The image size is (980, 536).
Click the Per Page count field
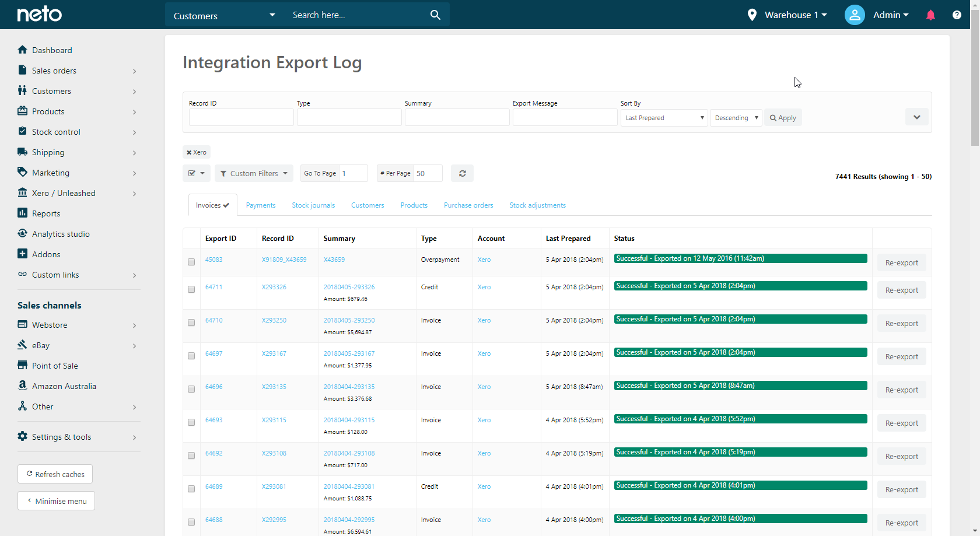coord(428,173)
